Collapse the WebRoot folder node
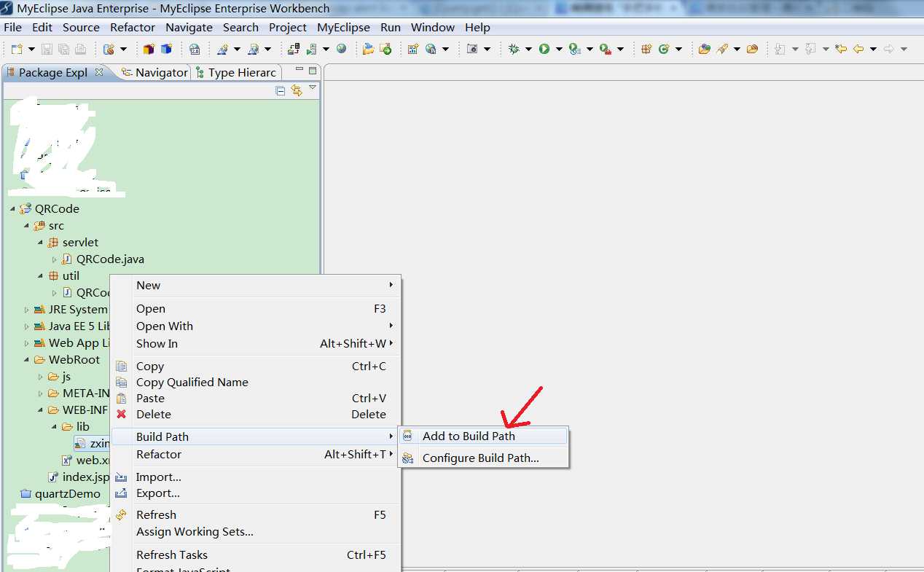 [27, 360]
